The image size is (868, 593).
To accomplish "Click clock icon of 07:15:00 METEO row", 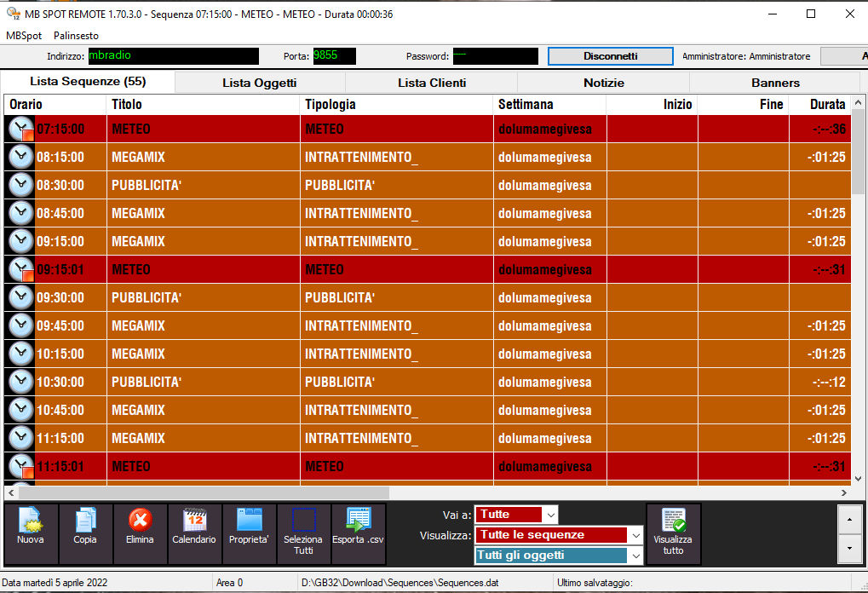I will click(x=20, y=130).
